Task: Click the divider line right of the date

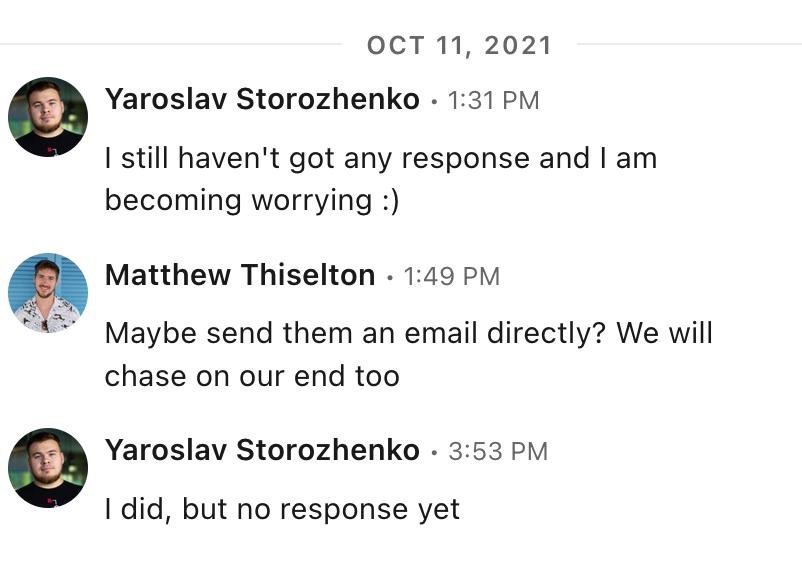Action: (688, 44)
